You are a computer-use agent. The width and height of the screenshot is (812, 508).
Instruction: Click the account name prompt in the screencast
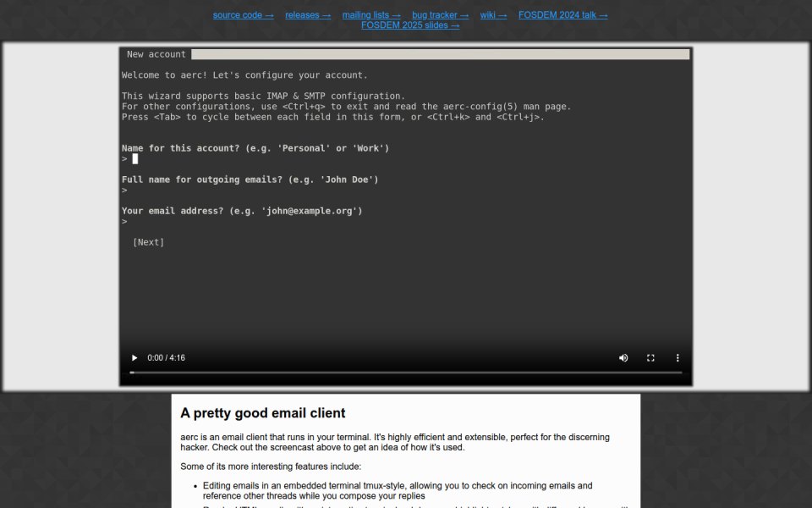coord(255,148)
